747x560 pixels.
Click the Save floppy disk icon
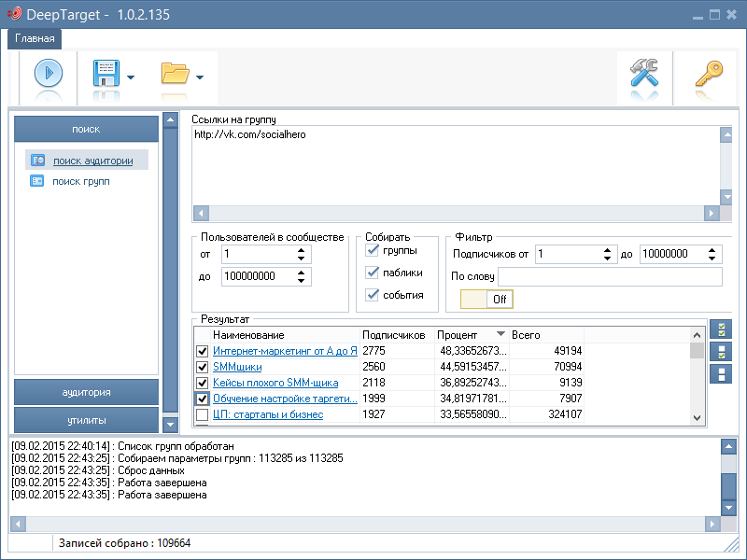[x=106, y=75]
